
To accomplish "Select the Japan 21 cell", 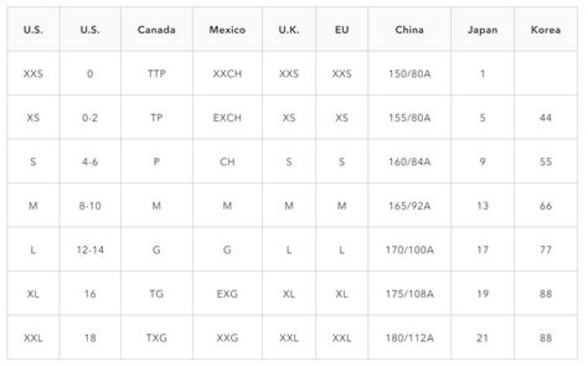I will pyautogui.click(x=483, y=338).
